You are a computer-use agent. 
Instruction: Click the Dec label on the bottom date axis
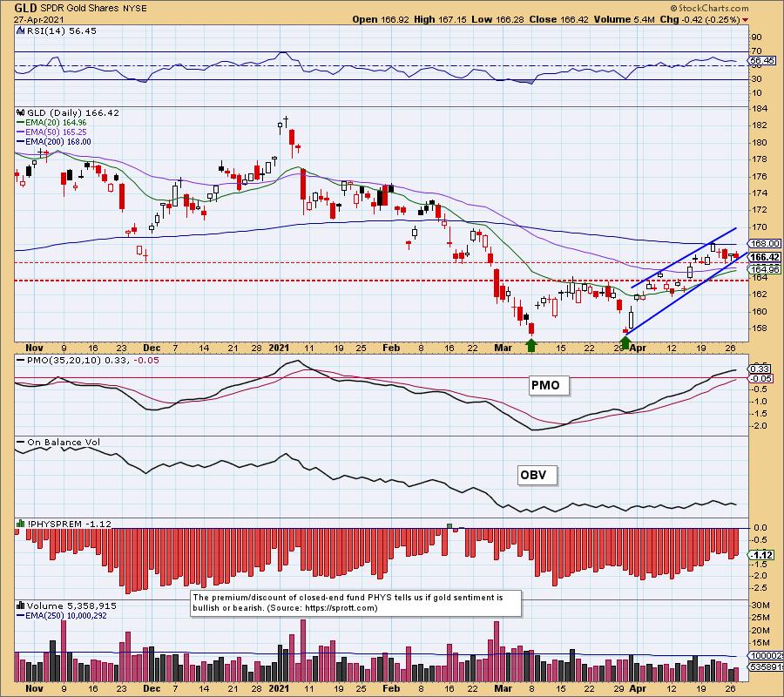[152, 688]
